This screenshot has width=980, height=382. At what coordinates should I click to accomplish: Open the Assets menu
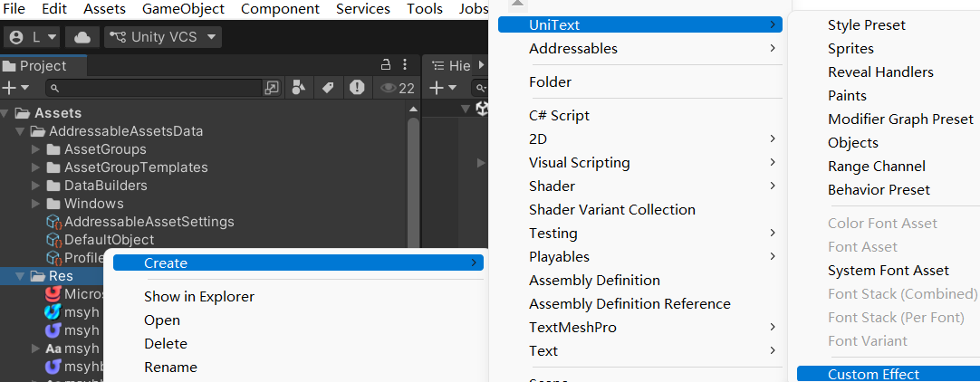coord(104,9)
